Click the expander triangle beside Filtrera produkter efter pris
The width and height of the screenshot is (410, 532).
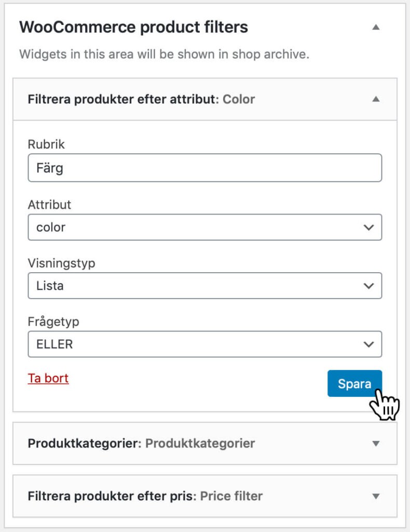(375, 496)
